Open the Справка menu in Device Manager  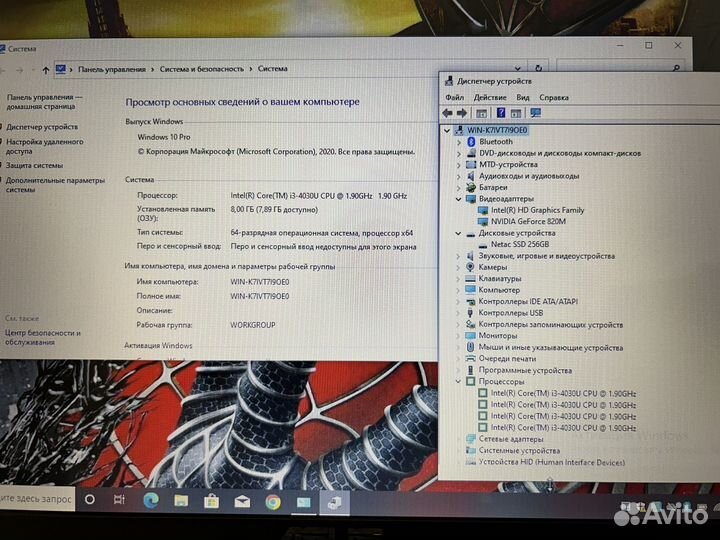coord(554,97)
